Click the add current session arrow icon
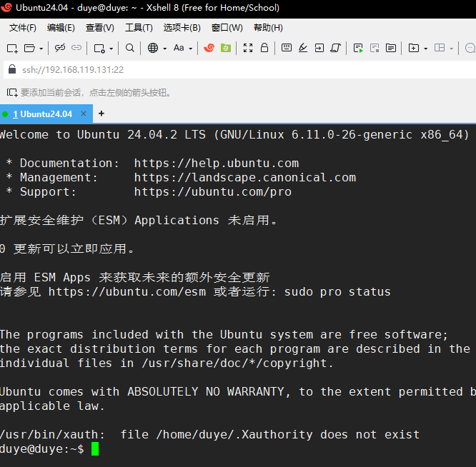Image resolution: width=476 pixels, height=467 pixels. tap(12, 93)
